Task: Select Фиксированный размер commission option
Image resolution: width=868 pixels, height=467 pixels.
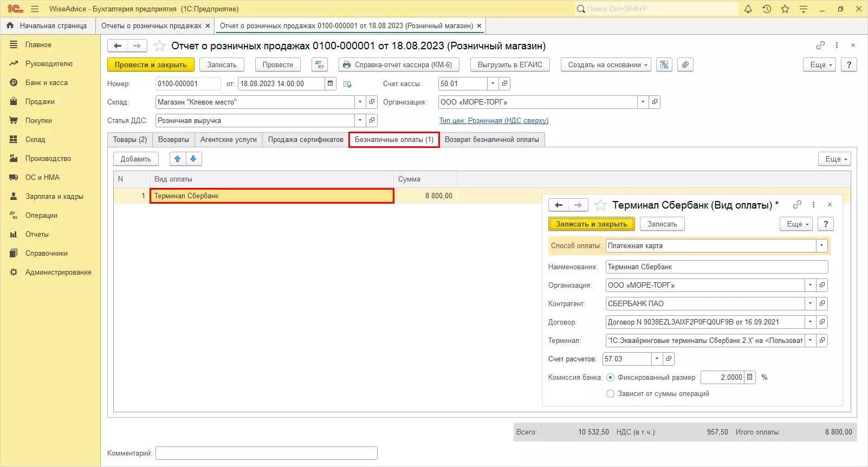Action: [x=611, y=378]
